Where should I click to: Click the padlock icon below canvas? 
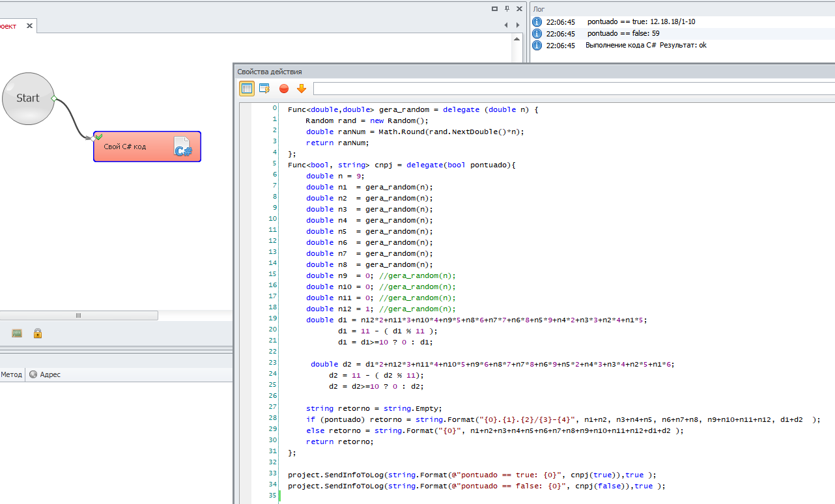tap(38, 333)
